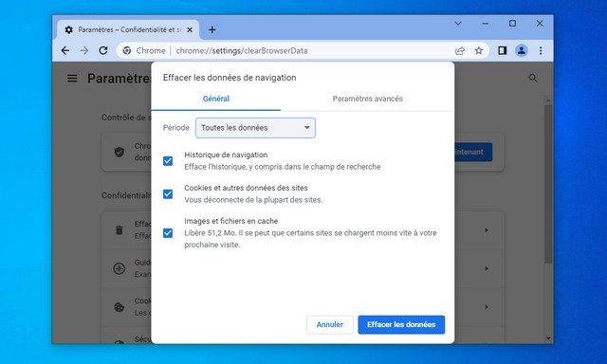Click the forward navigation arrow
This screenshot has width=607, height=364.
(84, 50)
